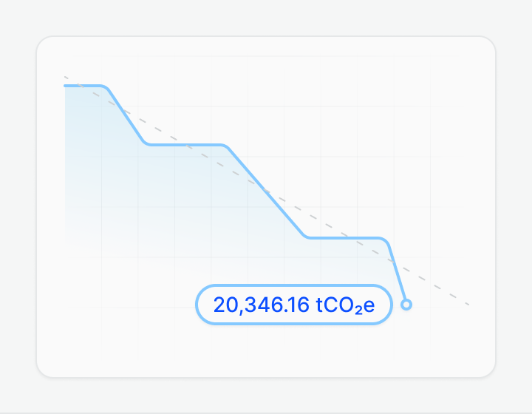532x414 pixels.
Task: Click the second plateau of the blue line
Action: [x=185, y=144]
